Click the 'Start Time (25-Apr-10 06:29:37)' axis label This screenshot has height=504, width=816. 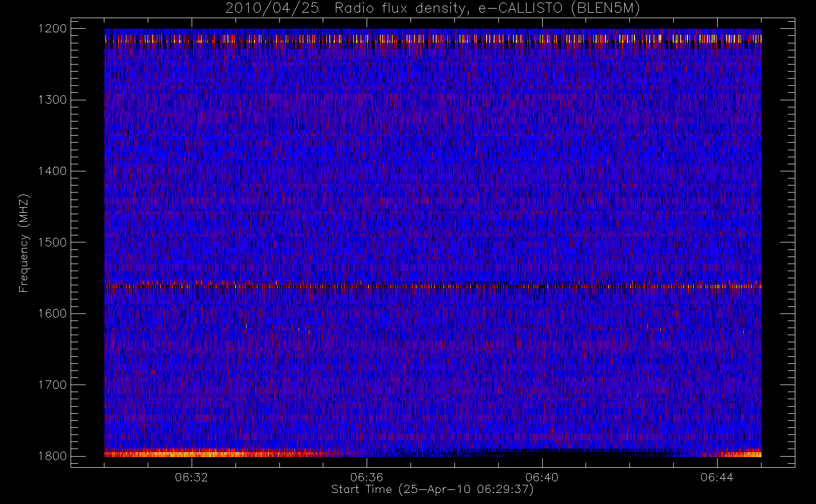(x=432, y=489)
